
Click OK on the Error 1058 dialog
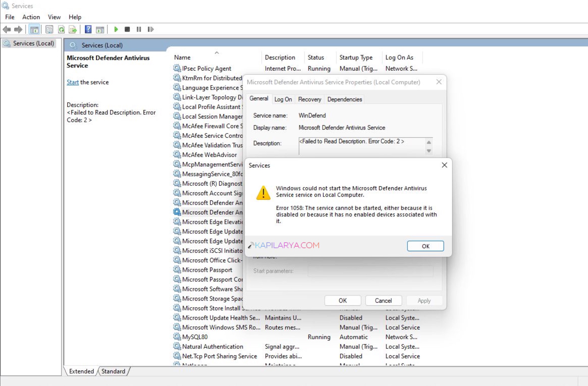tap(425, 246)
